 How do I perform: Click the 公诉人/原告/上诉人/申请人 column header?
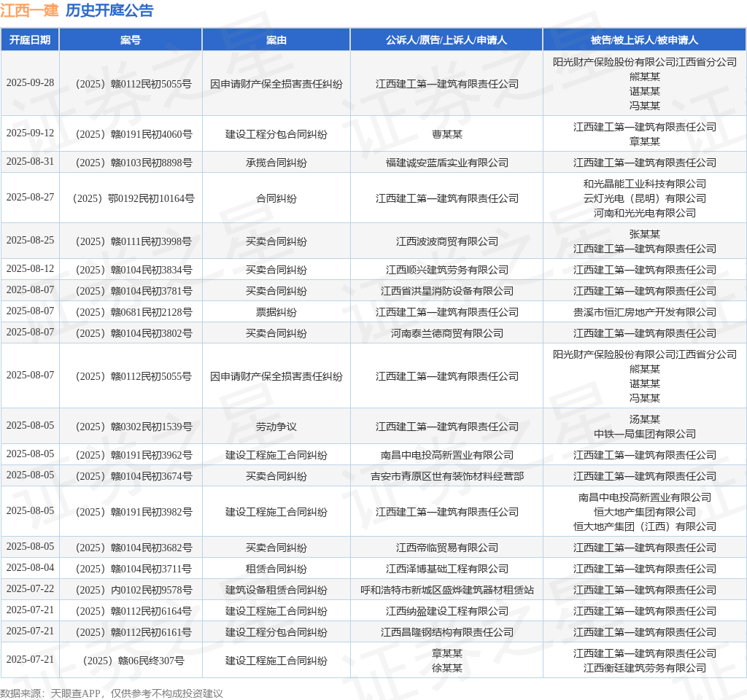(446, 40)
